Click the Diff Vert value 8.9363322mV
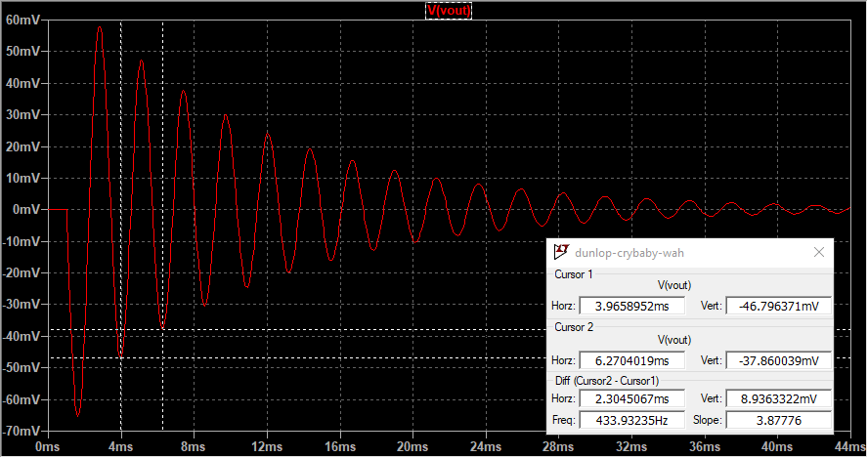 [x=778, y=399]
